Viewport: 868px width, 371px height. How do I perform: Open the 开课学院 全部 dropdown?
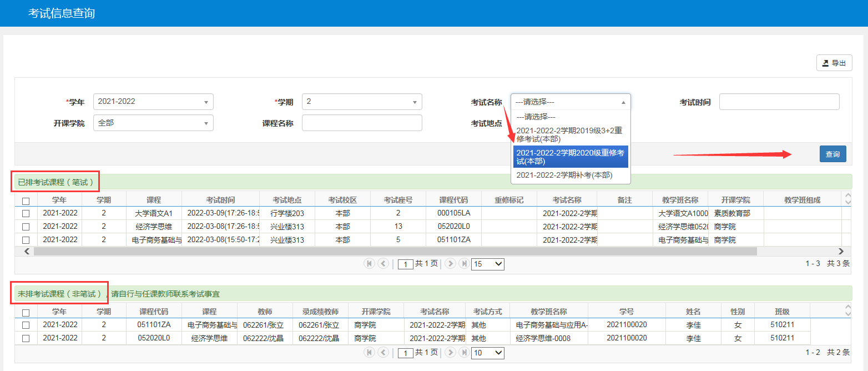pos(153,123)
